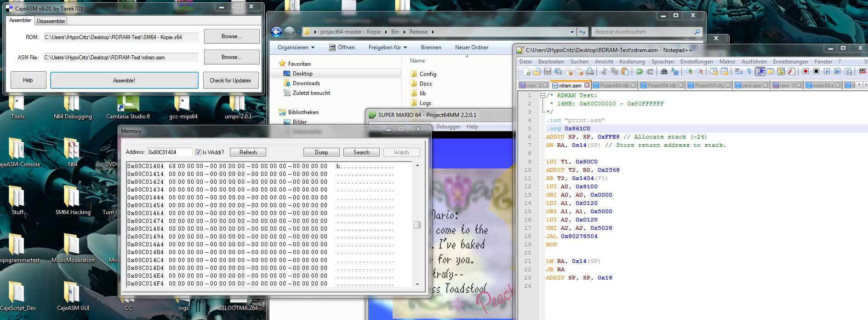
Task: Open the Datei menu in Notepad++
Action: click(x=525, y=62)
